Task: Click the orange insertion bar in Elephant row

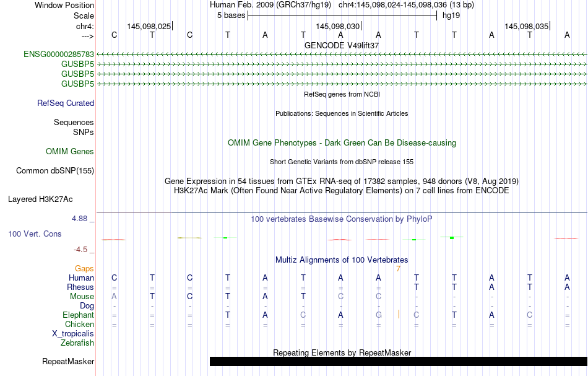Action: [x=399, y=315]
